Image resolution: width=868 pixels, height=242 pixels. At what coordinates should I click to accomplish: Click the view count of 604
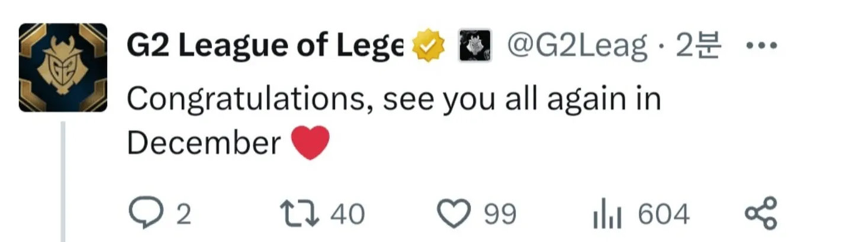(x=664, y=214)
